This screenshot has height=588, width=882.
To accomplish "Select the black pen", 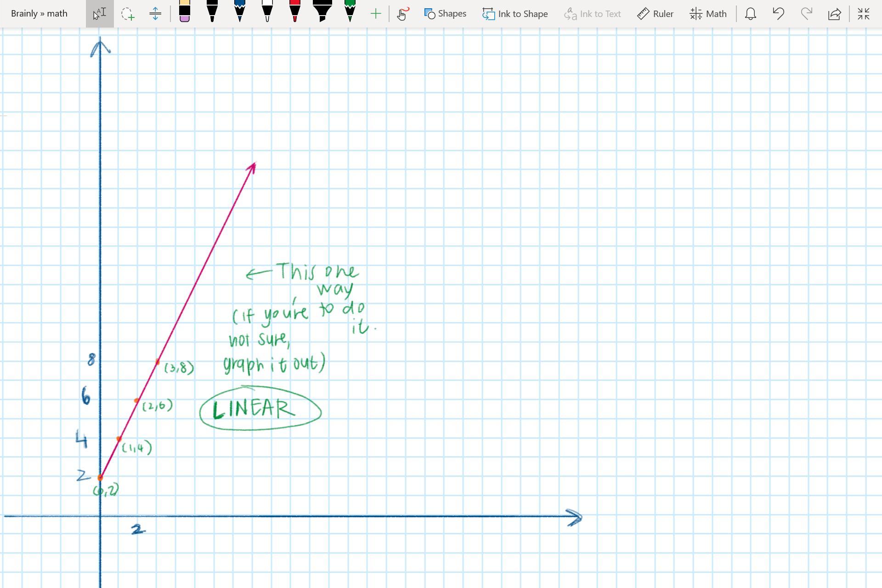I will click(212, 12).
